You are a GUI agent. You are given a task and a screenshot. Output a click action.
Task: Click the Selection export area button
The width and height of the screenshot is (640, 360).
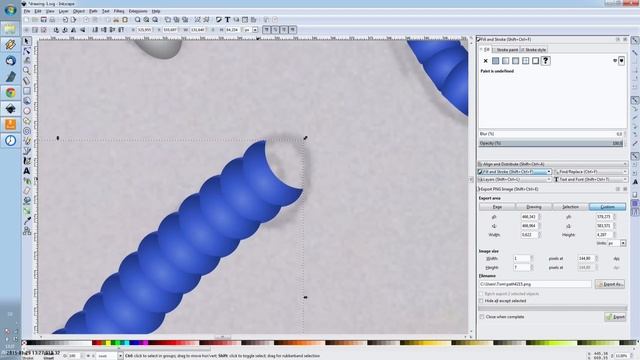(x=570, y=207)
